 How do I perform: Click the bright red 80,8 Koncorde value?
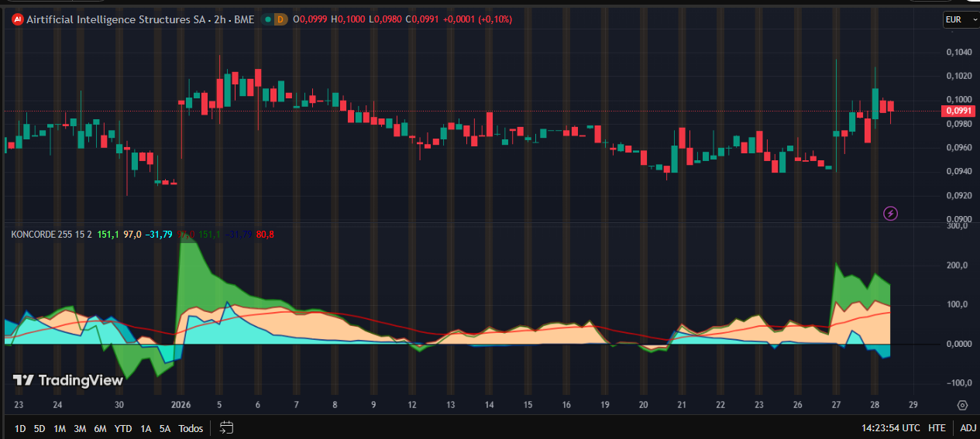click(266, 233)
